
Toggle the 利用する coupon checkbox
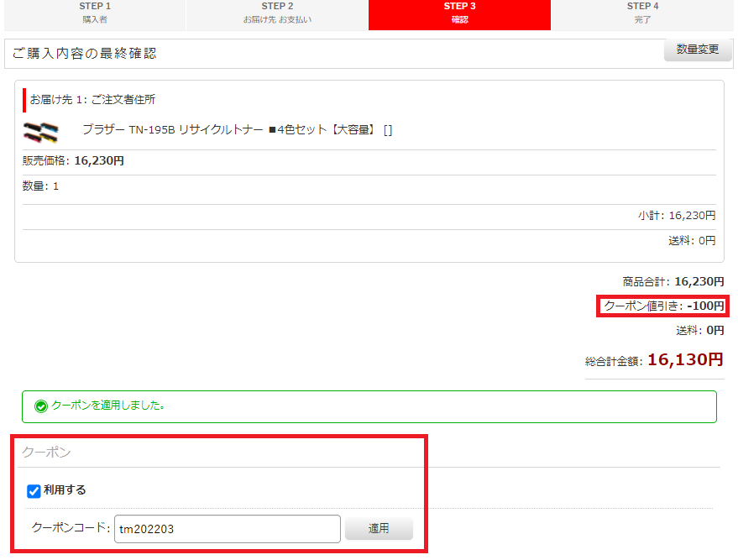click(34, 491)
